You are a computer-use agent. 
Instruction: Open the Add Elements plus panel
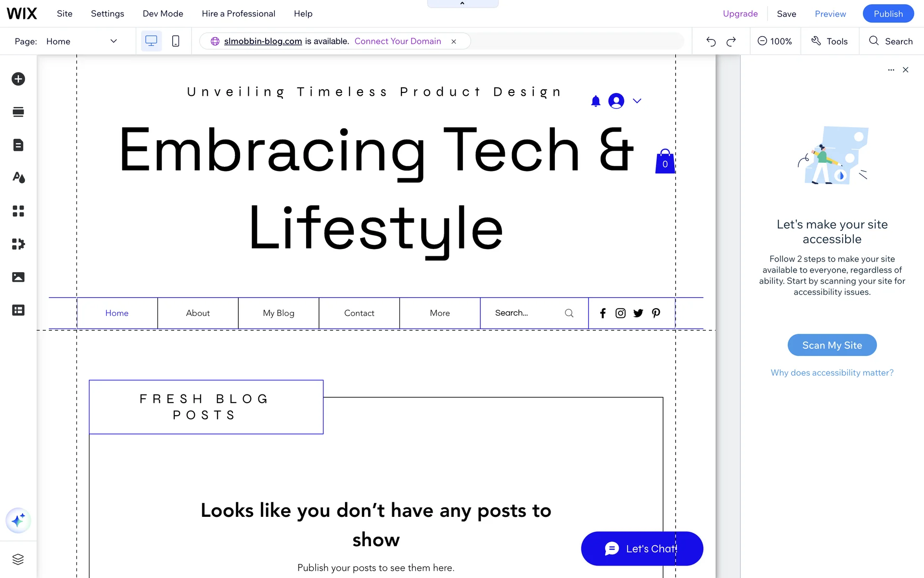(18, 79)
